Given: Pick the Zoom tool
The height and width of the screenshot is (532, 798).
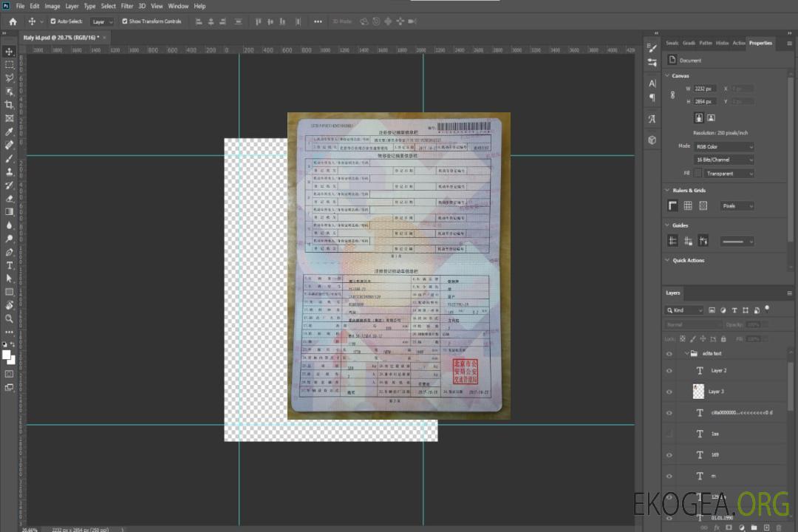Looking at the screenshot, I should tap(9, 318).
